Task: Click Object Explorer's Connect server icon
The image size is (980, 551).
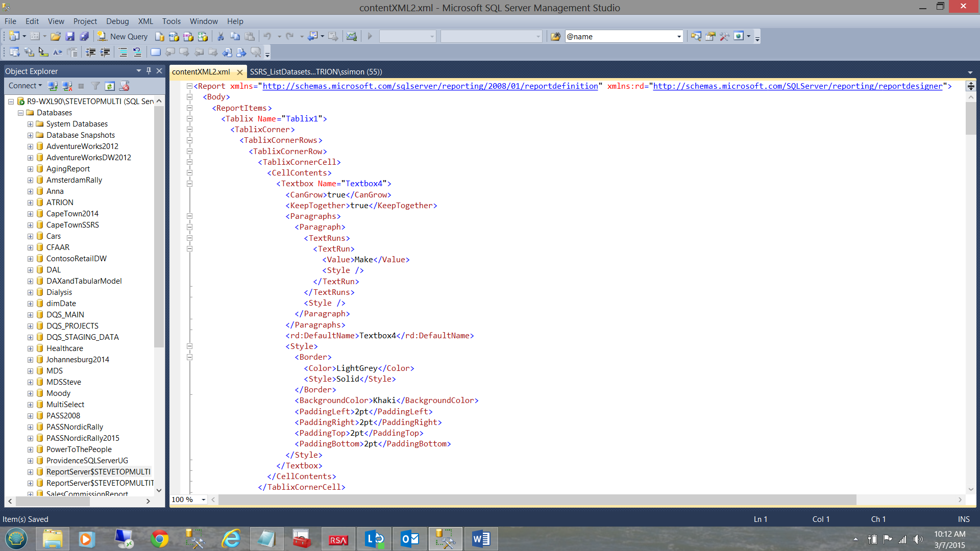Action: [53, 86]
